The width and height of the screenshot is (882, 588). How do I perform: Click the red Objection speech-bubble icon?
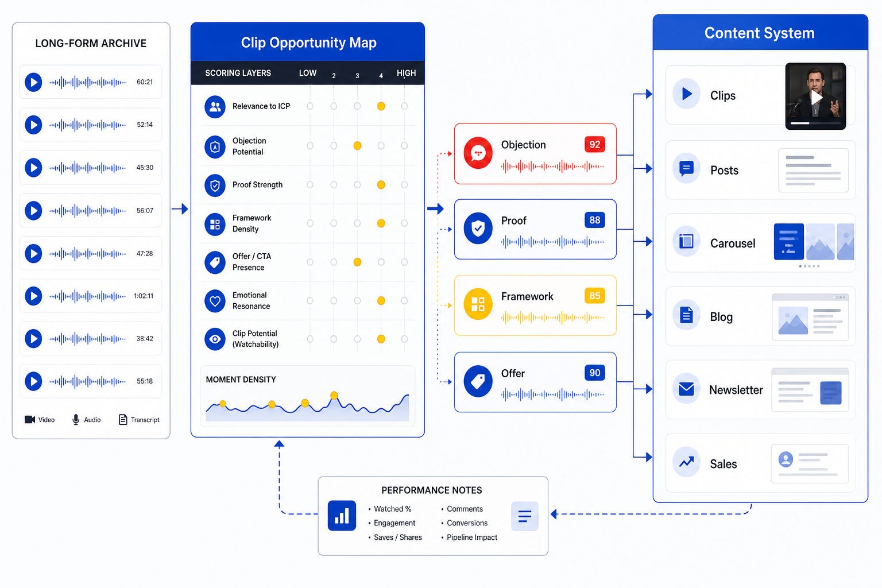[x=478, y=153]
